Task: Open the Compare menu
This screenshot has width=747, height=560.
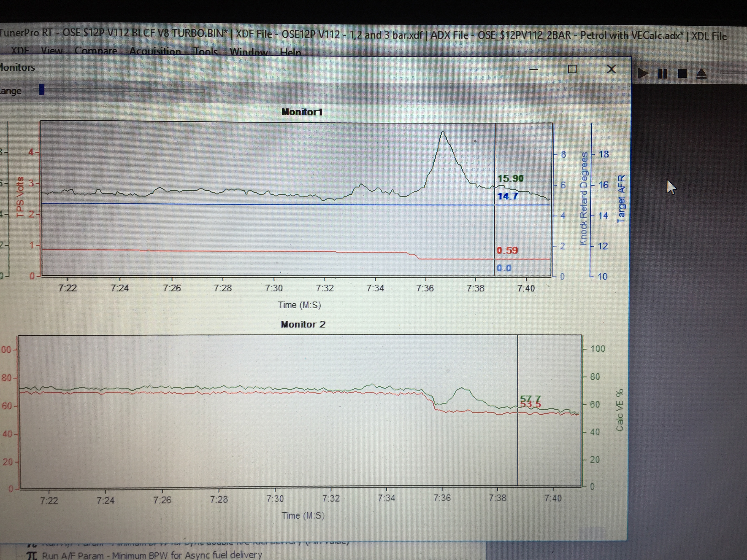Action: tap(96, 51)
